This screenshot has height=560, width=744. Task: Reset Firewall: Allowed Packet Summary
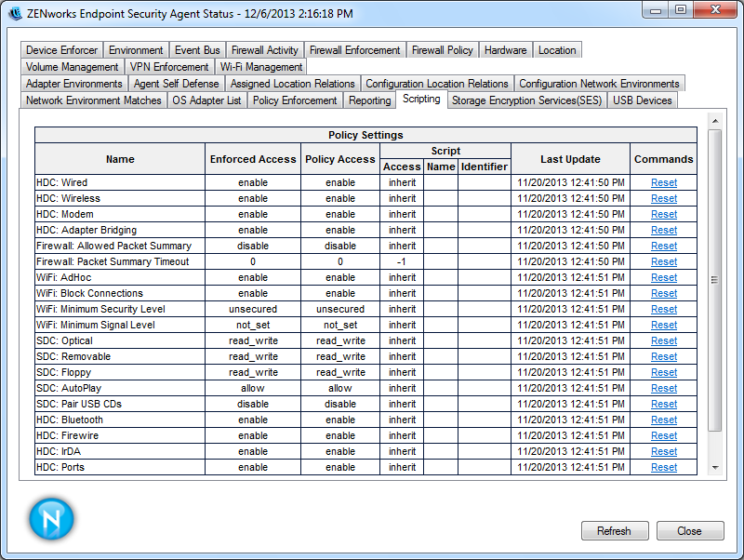(x=664, y=246)
